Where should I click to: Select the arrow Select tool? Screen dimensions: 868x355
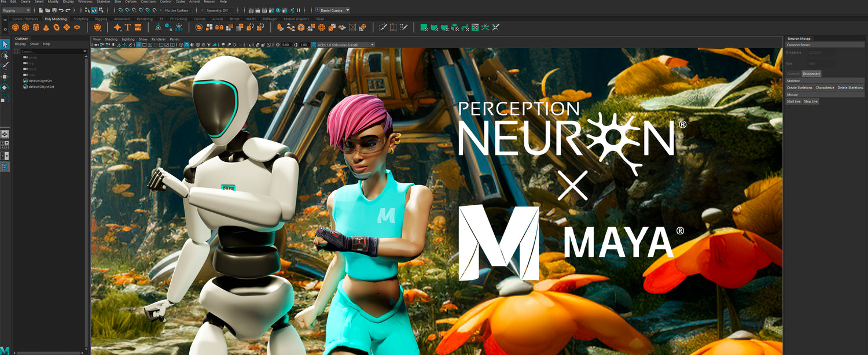coord(5,45)
